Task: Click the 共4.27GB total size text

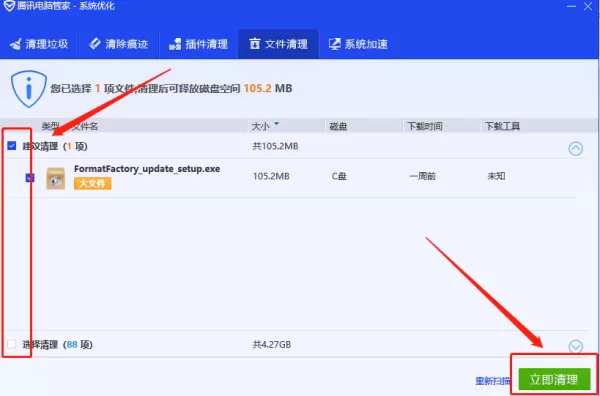Action: click(x=272, y=345)
